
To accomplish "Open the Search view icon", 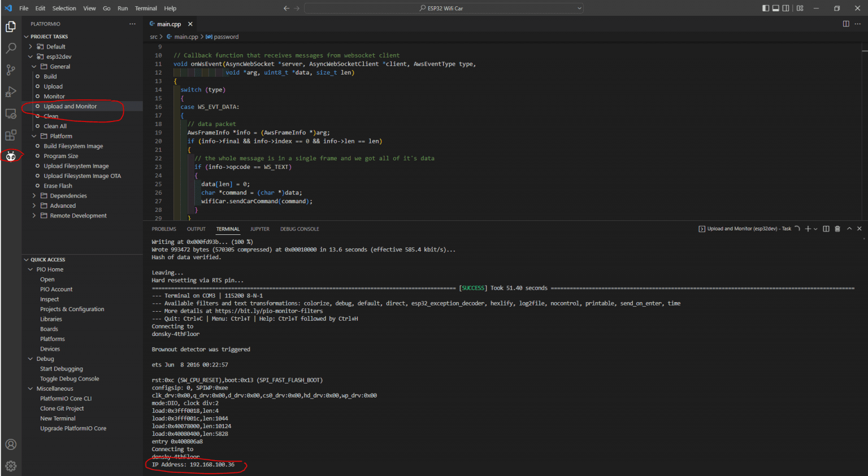I will [x=11, y=49].
